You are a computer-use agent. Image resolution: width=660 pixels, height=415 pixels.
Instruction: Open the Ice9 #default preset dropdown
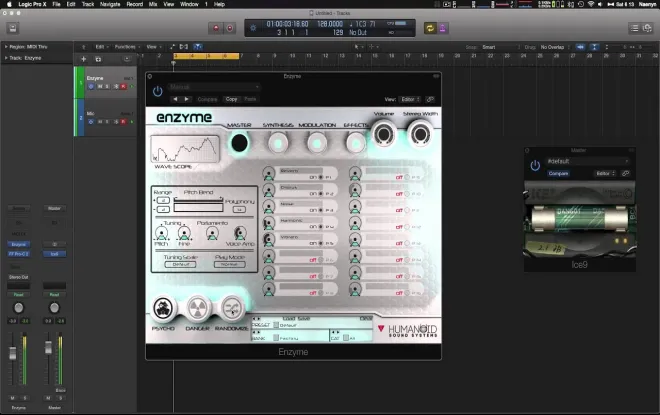[x=587, y=161]
